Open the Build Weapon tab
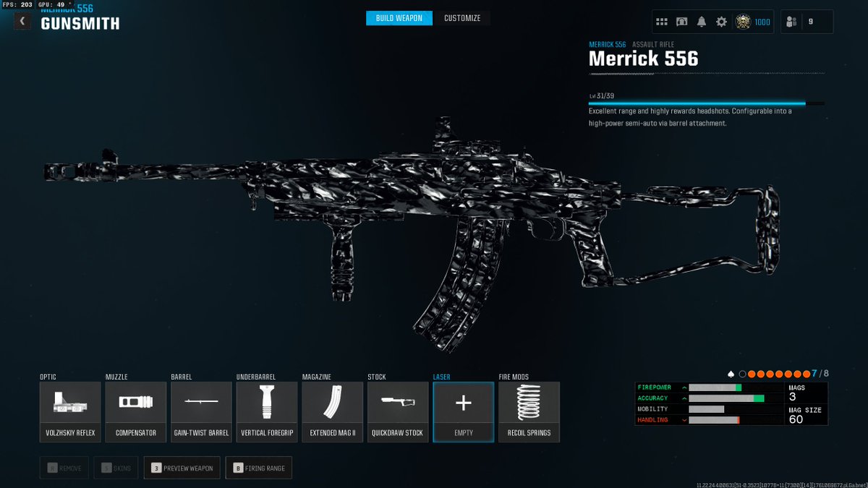The image size is (868, 488). coord(399,18)
